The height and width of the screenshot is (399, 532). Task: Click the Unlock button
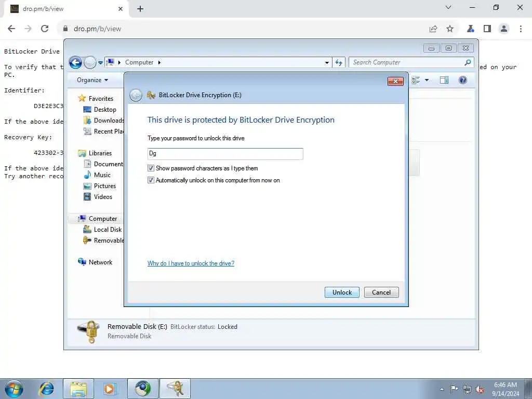pyautogui.click(x=342, y=292)
